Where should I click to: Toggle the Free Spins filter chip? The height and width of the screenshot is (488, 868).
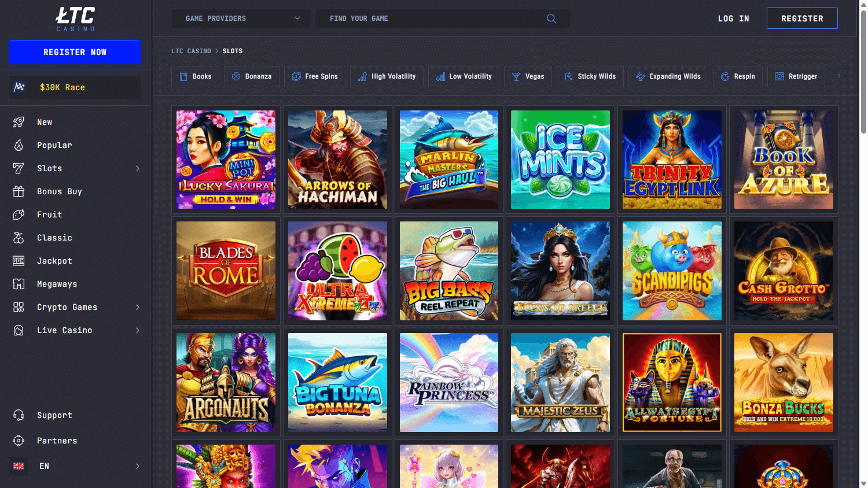[x=314, y=76]
